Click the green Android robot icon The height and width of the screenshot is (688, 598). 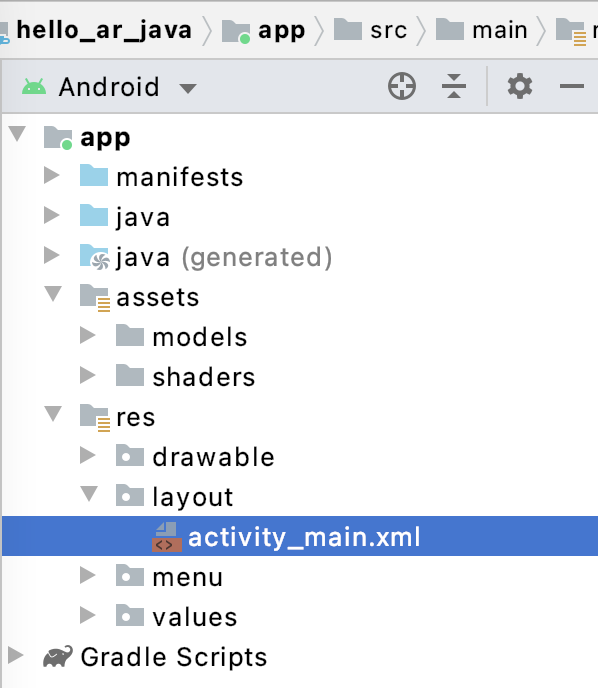click(34, 86)
